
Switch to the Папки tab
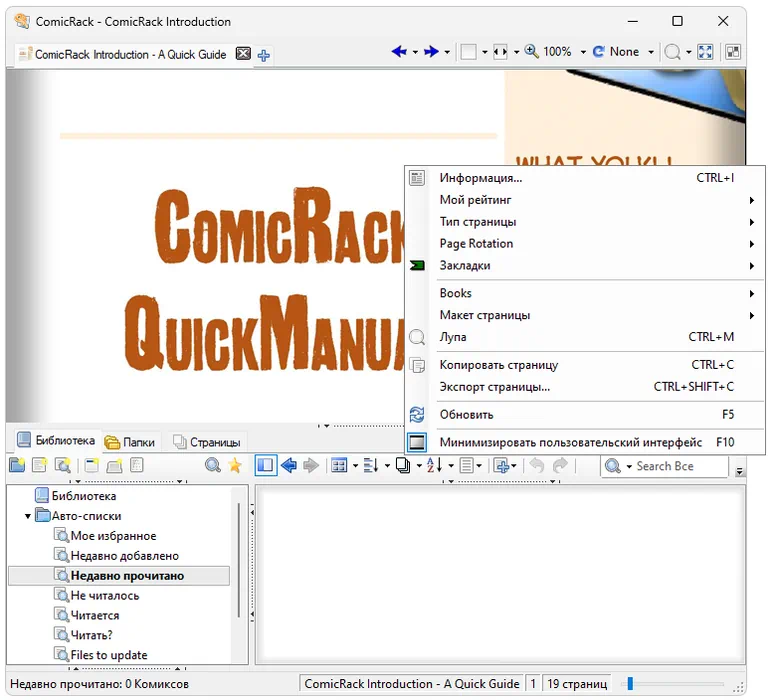tap(129, 442)
